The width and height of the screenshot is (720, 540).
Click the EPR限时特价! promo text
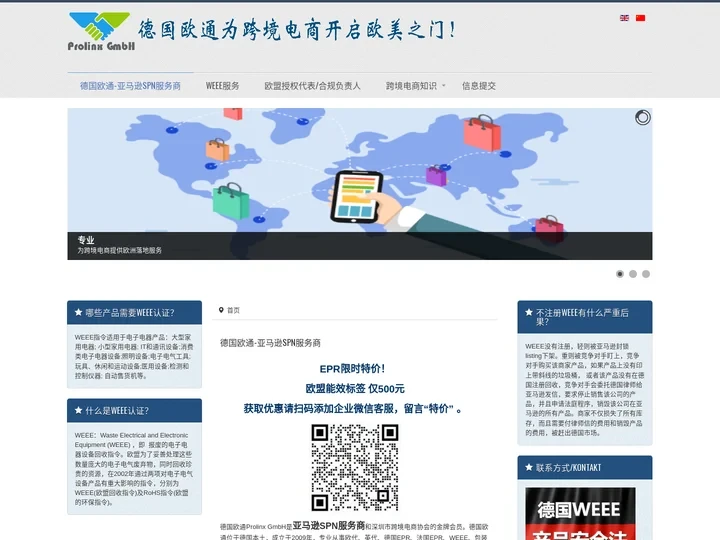click(x=352, y=369)
